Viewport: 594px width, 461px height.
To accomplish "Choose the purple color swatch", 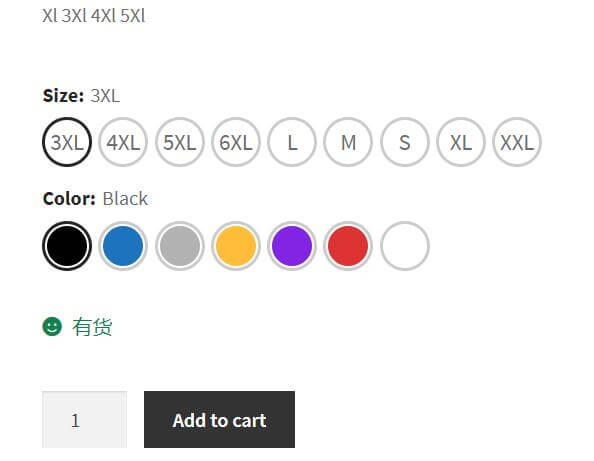I will click(x=292, y=246).
